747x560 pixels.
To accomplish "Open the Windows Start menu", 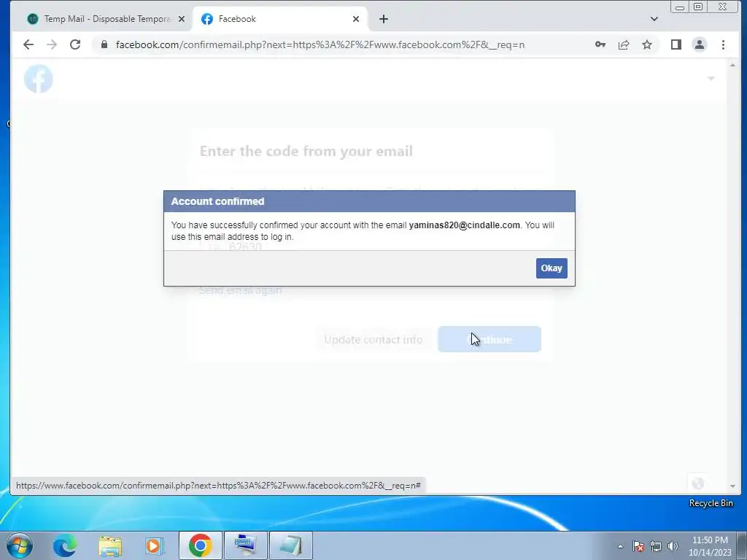I will click(x=20, y=545).
